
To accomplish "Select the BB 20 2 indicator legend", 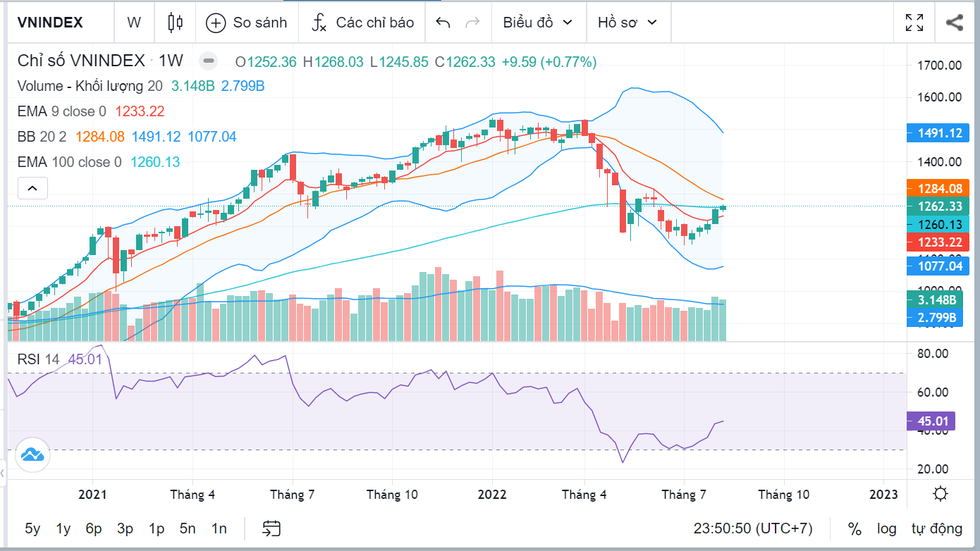I will click(x=42, y=137).
